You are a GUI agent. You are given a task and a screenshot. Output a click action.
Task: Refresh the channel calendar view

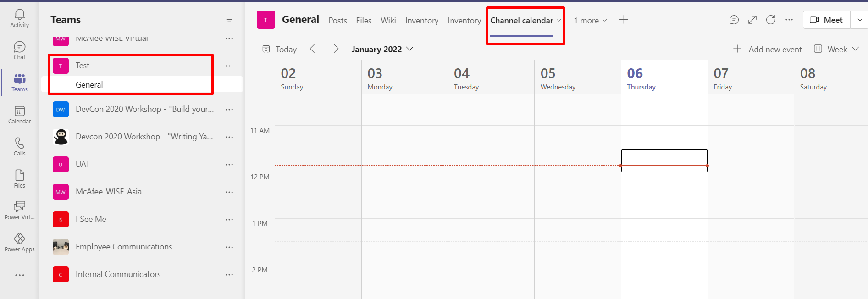(x=771, y=20)
